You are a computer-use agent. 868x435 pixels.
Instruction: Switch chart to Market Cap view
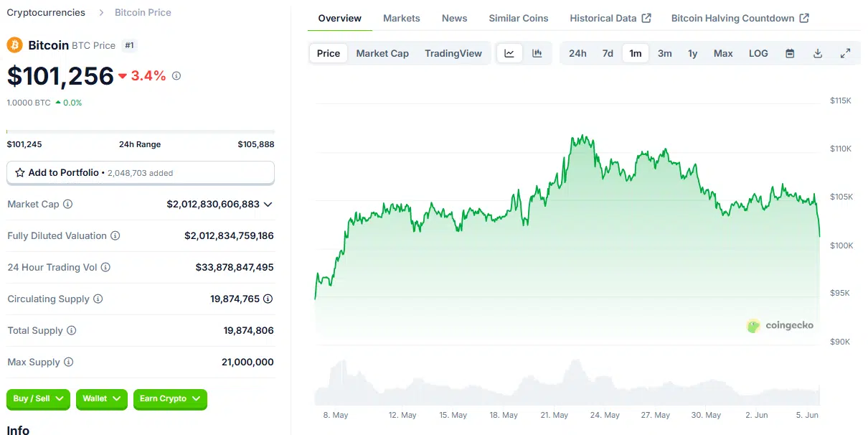382,53
